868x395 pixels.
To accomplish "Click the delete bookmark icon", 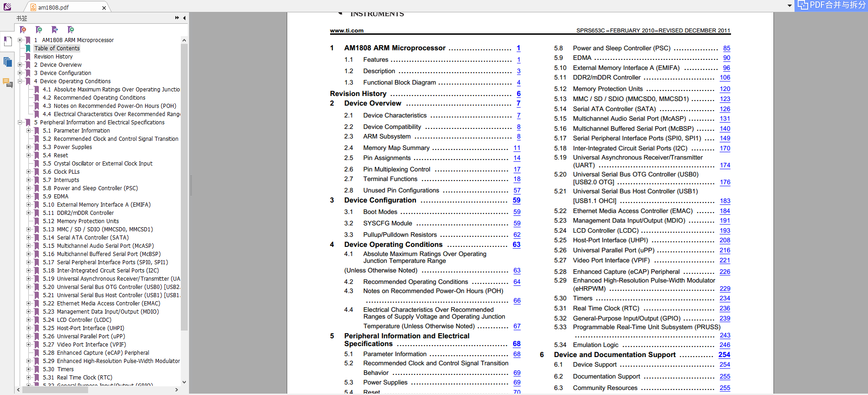I will click(23, 30).
